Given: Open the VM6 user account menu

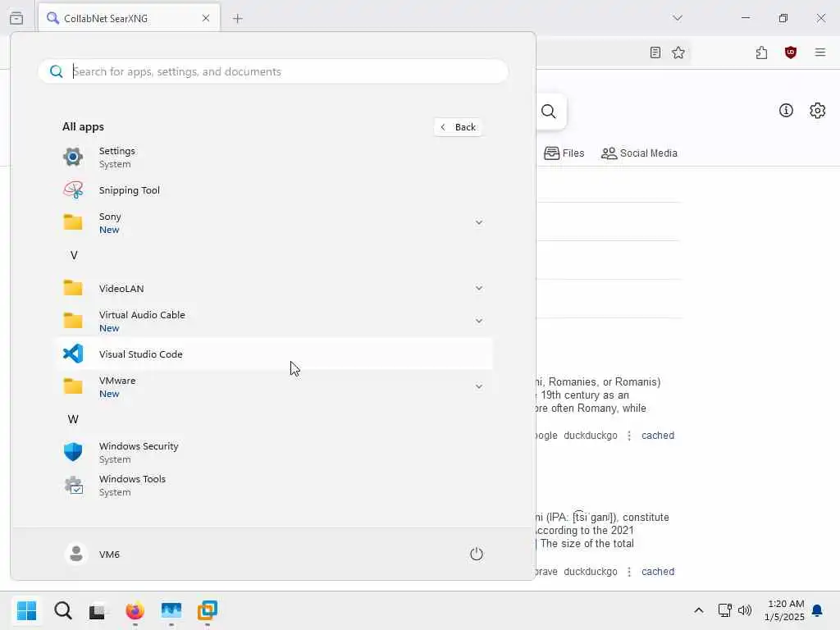Looking at the screenshot, I should pyautogui.click(x=92, y=554).
